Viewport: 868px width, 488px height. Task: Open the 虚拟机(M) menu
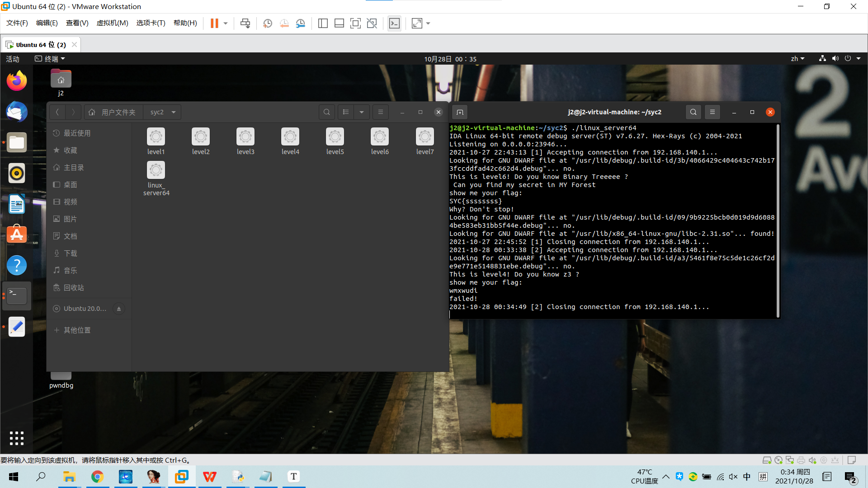[112, 23]
